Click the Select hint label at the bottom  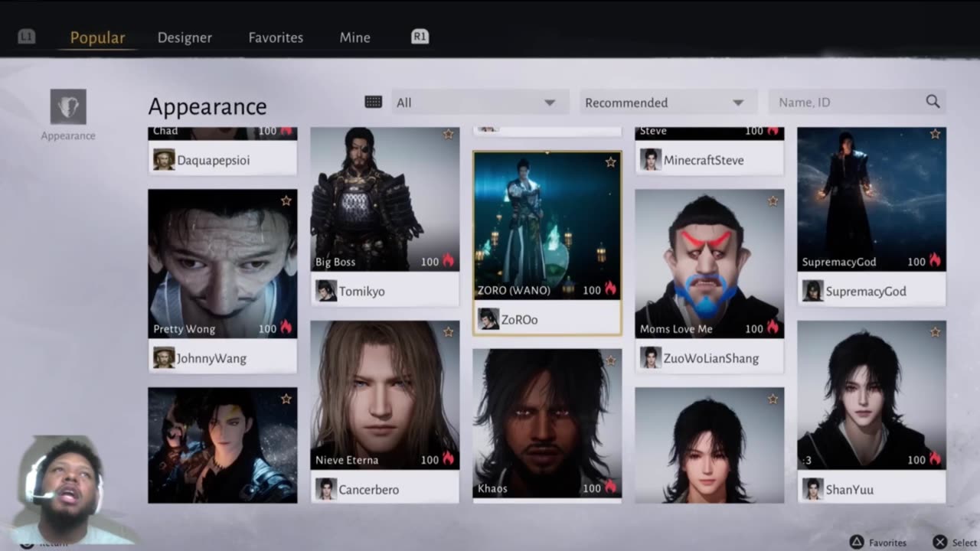click(965, 543)
